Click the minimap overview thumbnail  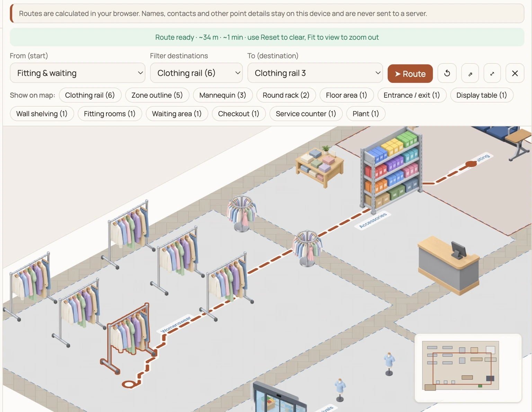468,368
